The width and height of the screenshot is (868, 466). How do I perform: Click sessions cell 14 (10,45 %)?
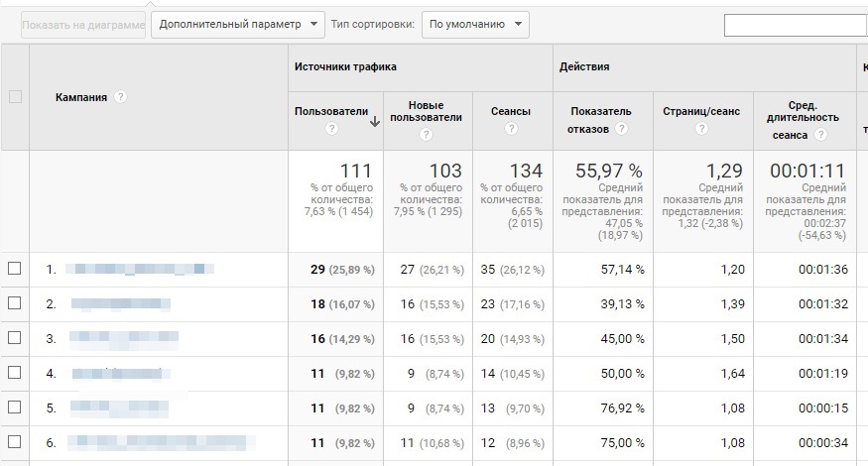pos(513,374)
